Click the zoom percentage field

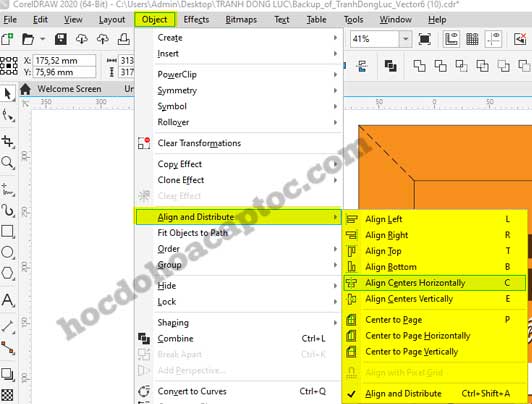(375, 39)
